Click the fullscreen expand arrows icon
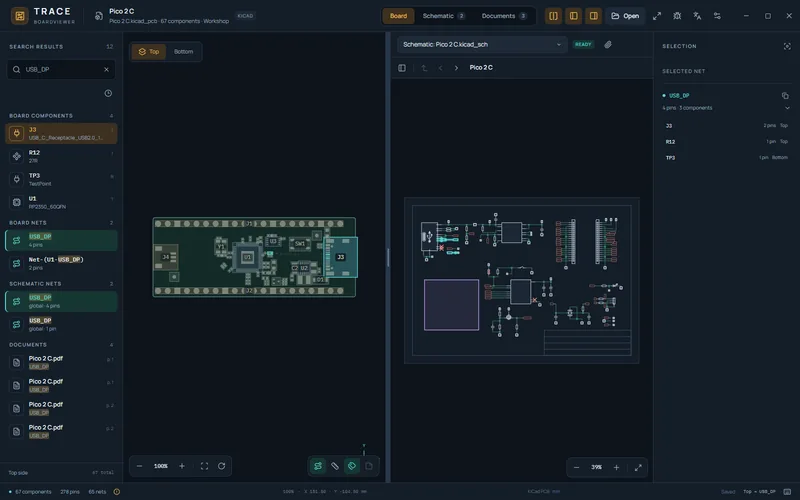800x500 pixels. click(x=657, y=16)
